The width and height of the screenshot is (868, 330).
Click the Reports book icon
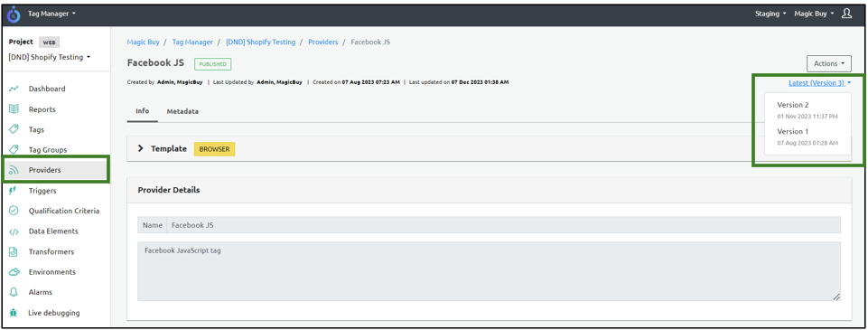(14, 109)
